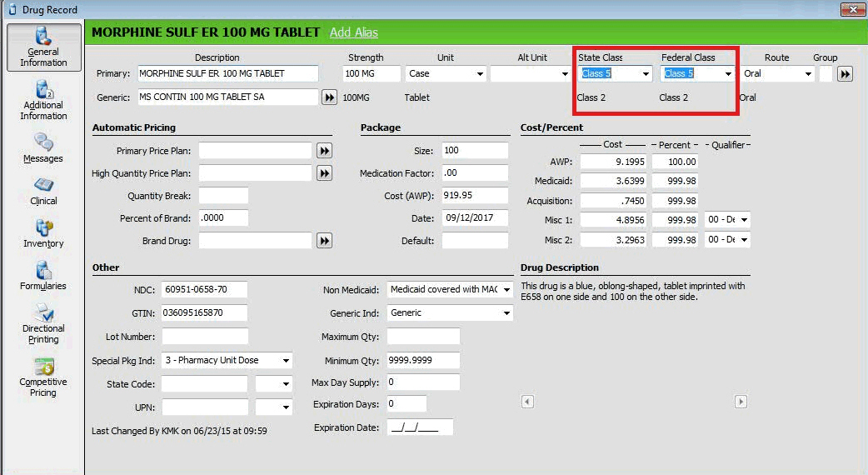Click the Add Alias link

353,32
